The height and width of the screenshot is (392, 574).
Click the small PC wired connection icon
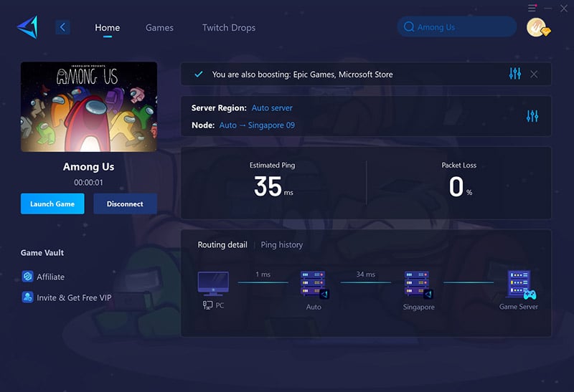pos(207,305)
